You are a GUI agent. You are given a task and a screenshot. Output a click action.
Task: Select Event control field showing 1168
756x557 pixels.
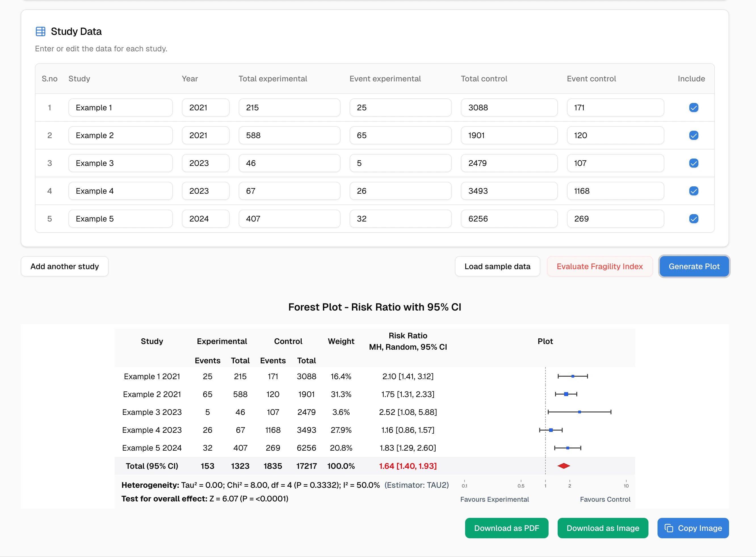615,191
